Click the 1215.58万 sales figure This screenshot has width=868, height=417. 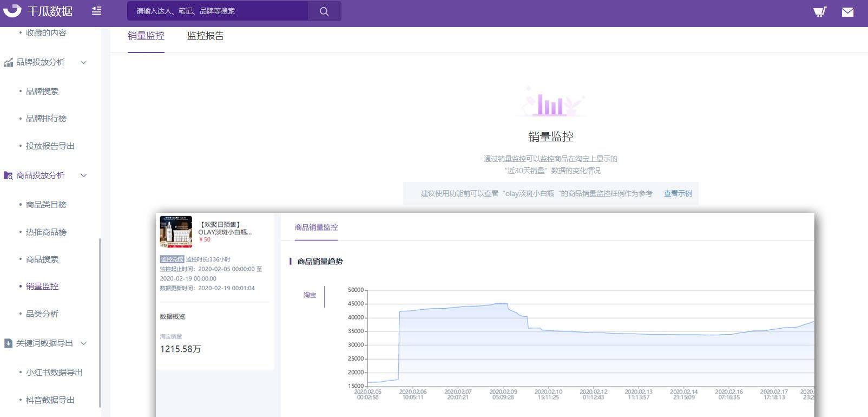coord(180,349)
